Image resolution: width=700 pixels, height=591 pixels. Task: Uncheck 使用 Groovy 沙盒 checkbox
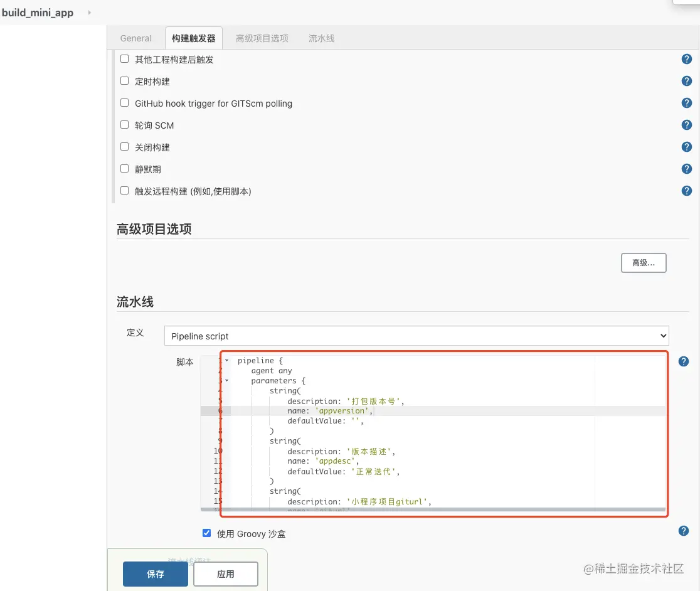pyautogui.click(x=207, y=533)
